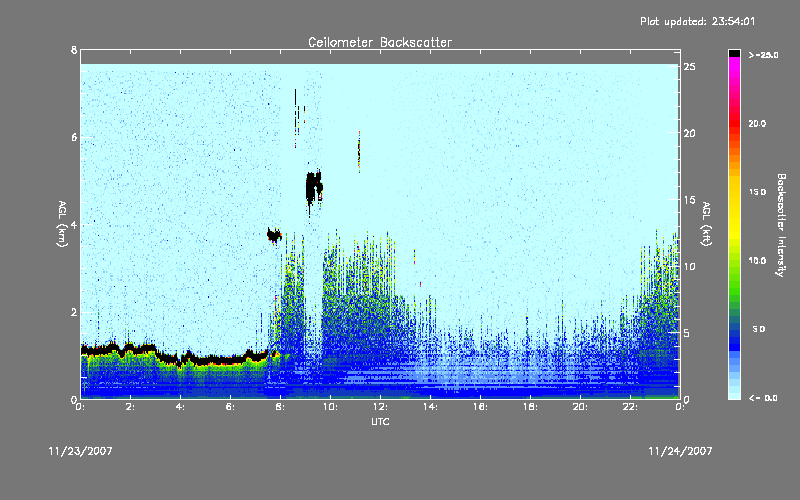This screenshot has width=800, height=500.
Task: Click the 20 kft tick on right axis
Action: tap(690, 133)
